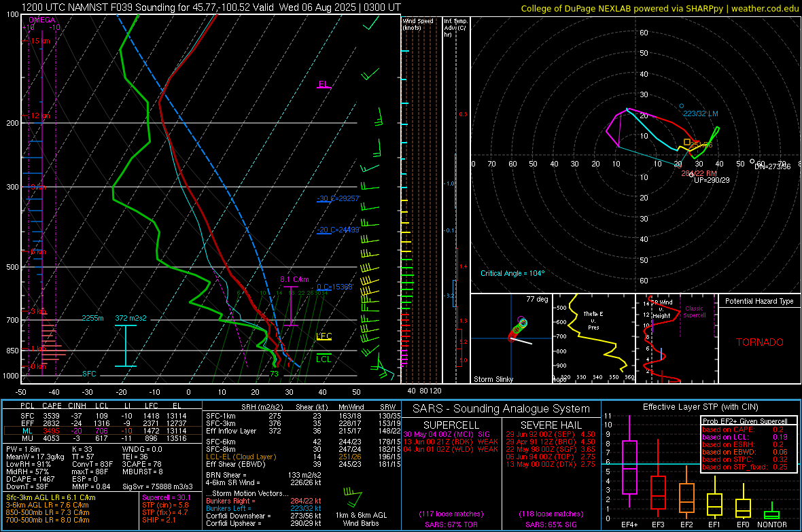Click the '29 Jun 92 00Z (SEP) 4.50' hail analogue
This screenshot has height=532, width=802.
click(x=551, y=434)
